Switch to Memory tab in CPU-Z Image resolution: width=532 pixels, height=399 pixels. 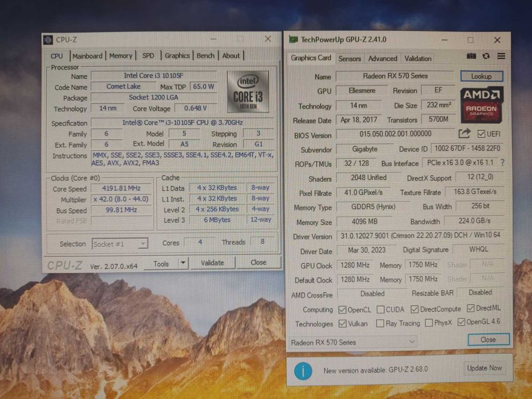coord(121,56)
